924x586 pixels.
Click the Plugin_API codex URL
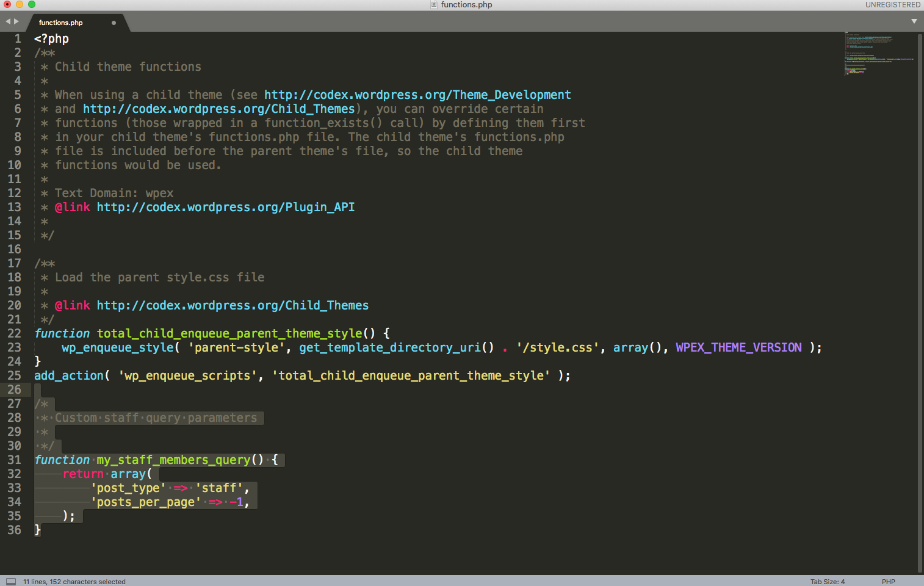(x=225, y=207)
